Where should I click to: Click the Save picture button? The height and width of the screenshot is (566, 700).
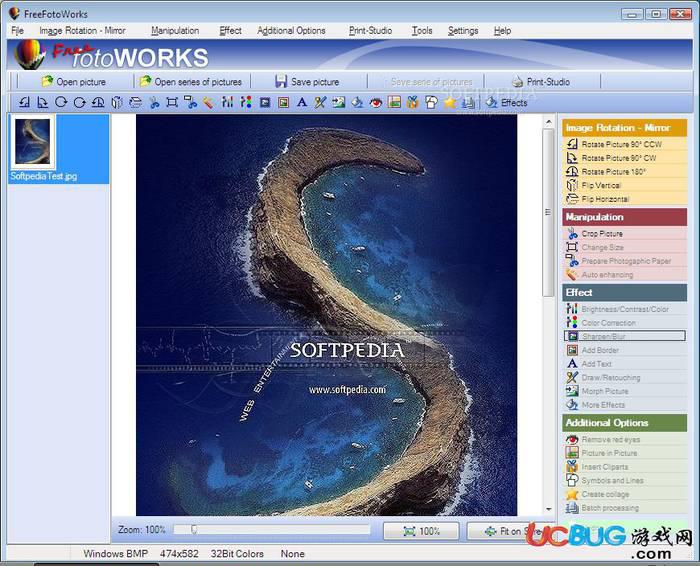click(307, 82)
